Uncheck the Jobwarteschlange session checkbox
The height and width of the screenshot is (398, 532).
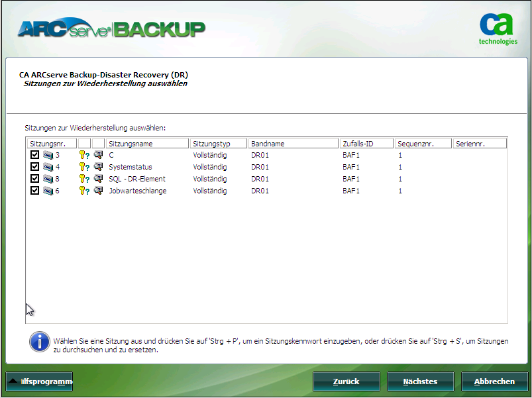35,191
